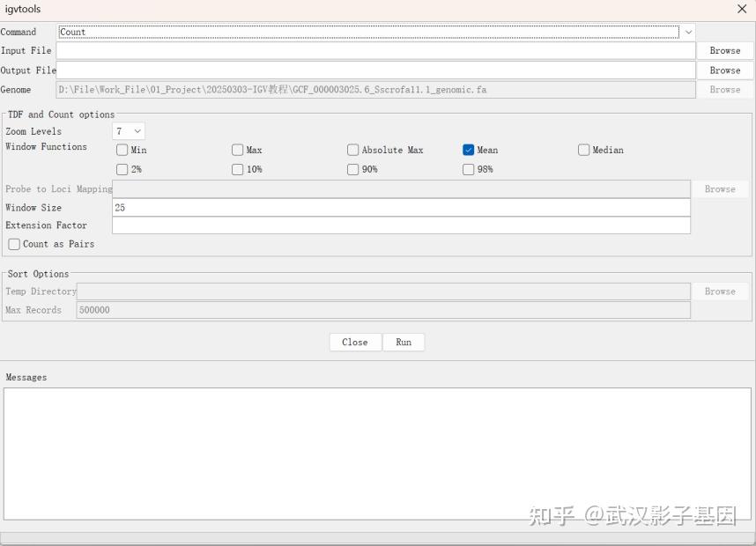The width and height of the screenshot is (756, 546).
Task: Enable the Median window function
Action: click(583, 150)
